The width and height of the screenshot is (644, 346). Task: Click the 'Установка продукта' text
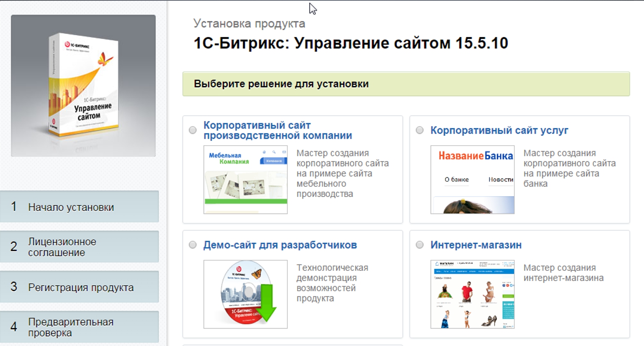[x=249, y=23]
